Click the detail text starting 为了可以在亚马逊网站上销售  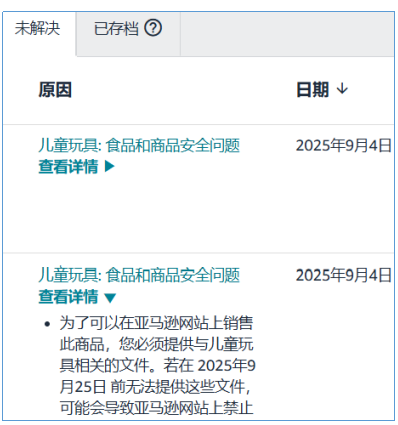click(x=157, y=366)
